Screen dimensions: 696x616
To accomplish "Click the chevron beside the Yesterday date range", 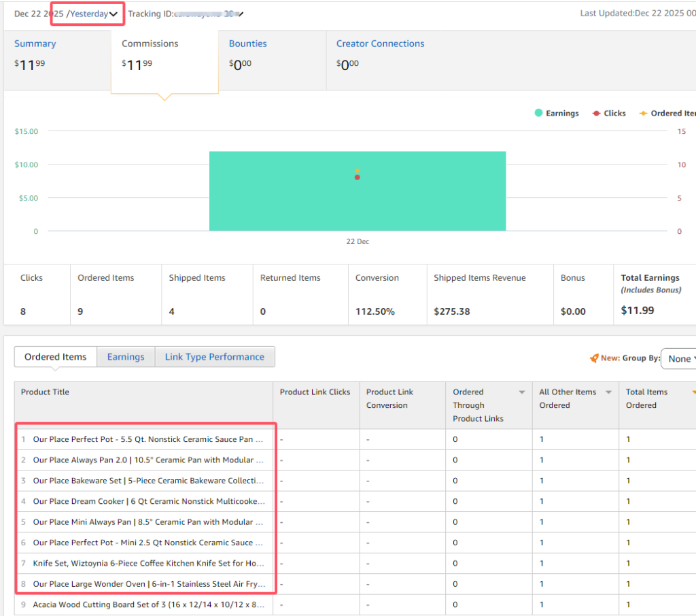I will click(114, 14).
